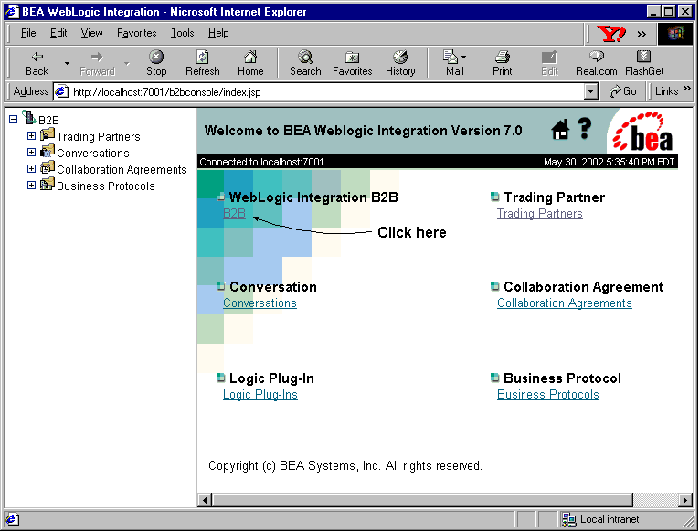
Task: Collapse the B2B root tree node
Action: pos(13,119)
